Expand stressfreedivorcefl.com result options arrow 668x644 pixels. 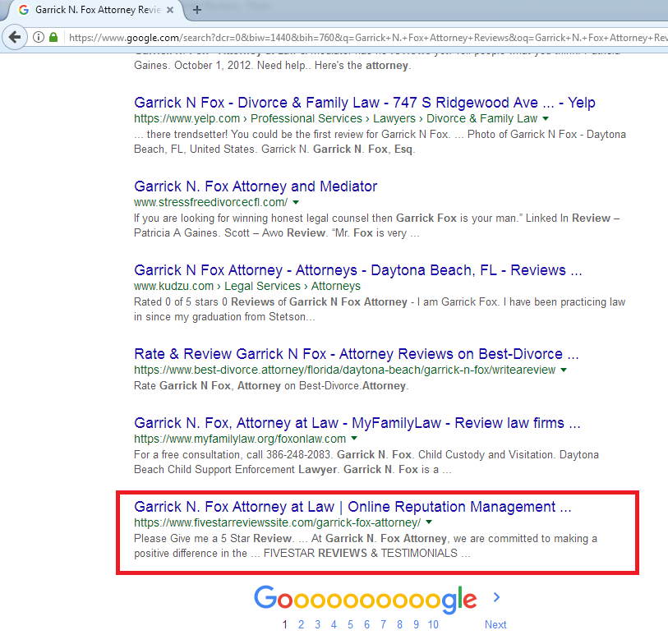tap(296, 202)
